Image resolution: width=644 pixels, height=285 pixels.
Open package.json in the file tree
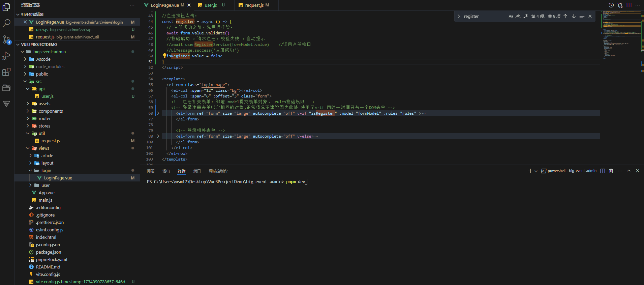click(x=49, y=252)
